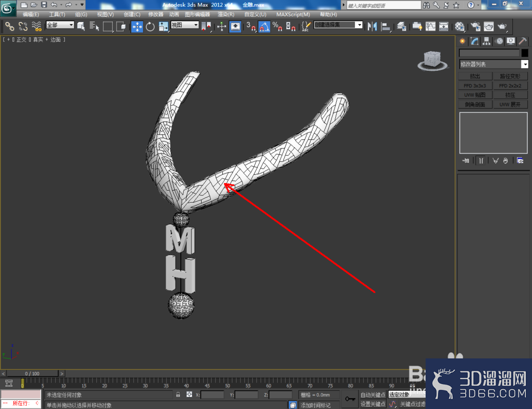Open the 编辑(E) menu

click(31, 14)
